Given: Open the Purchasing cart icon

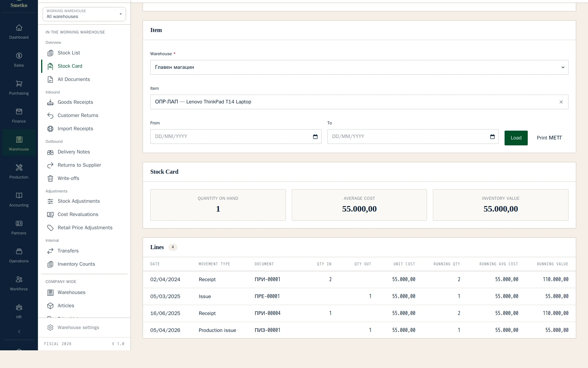Looking at the screenshot, I should pyautogui.click(x=19, y=84).
